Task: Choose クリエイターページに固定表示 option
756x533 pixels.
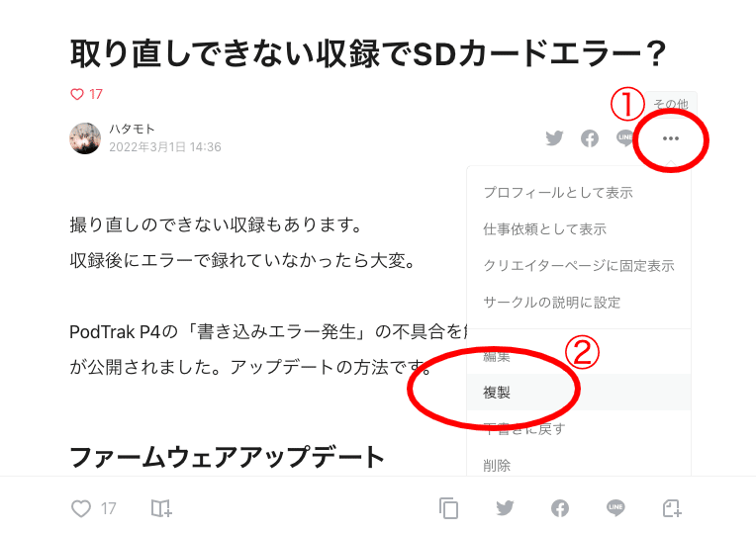Action: point(579,266)
